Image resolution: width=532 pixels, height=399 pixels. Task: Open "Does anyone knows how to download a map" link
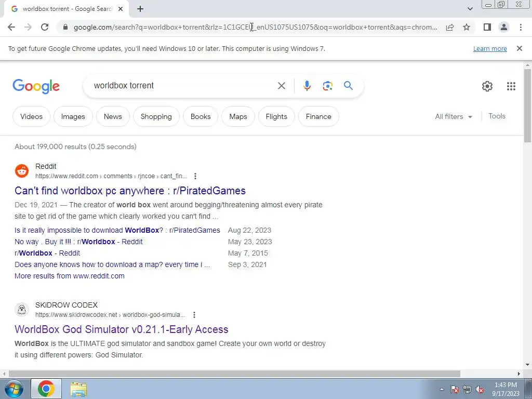[x=112, y=264]
